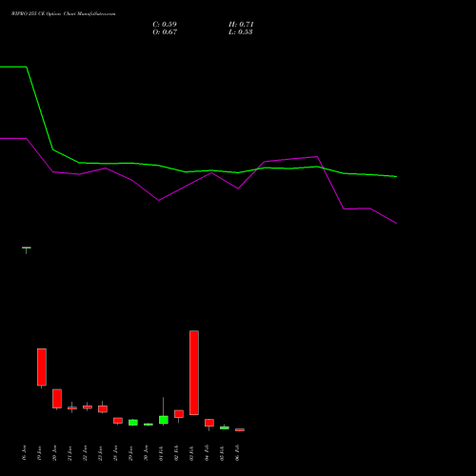Viewport: 476px width, 476px height.
Task: Select the open value O: 0.67
Action: 165,32
